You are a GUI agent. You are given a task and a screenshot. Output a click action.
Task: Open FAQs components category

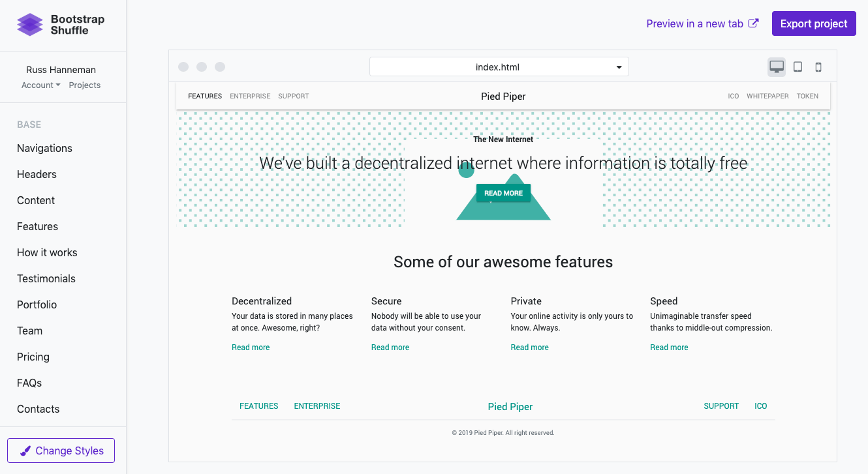[29, 383]
